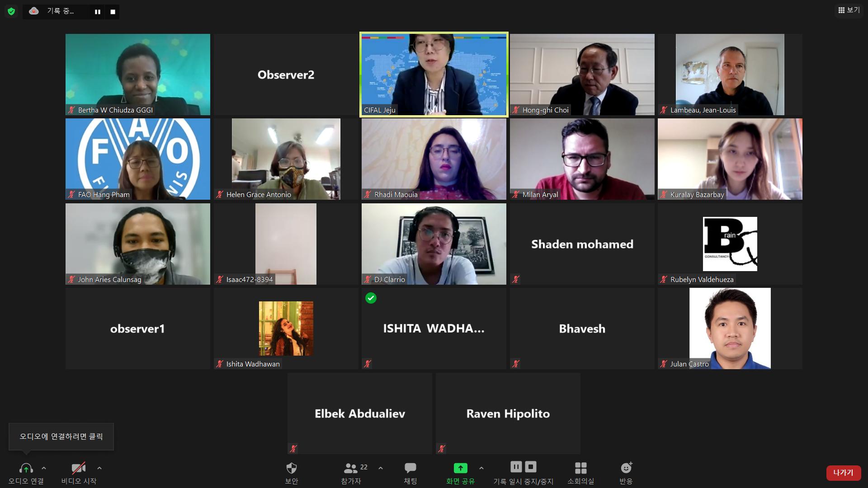Image resolution: width=868 pixels, height=488 pixels.
Task: Click the red 나가기 leave button
Action: [x=844, y=473]
